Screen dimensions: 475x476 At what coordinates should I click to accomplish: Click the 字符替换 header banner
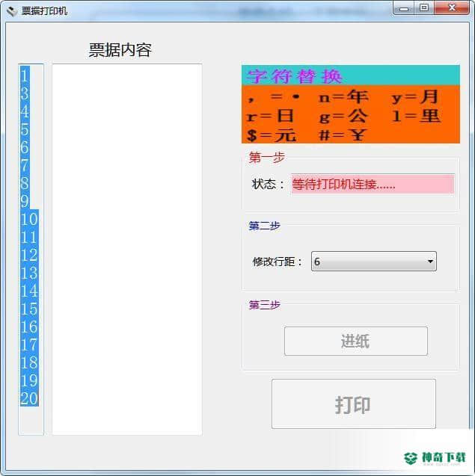pos(350,75)
